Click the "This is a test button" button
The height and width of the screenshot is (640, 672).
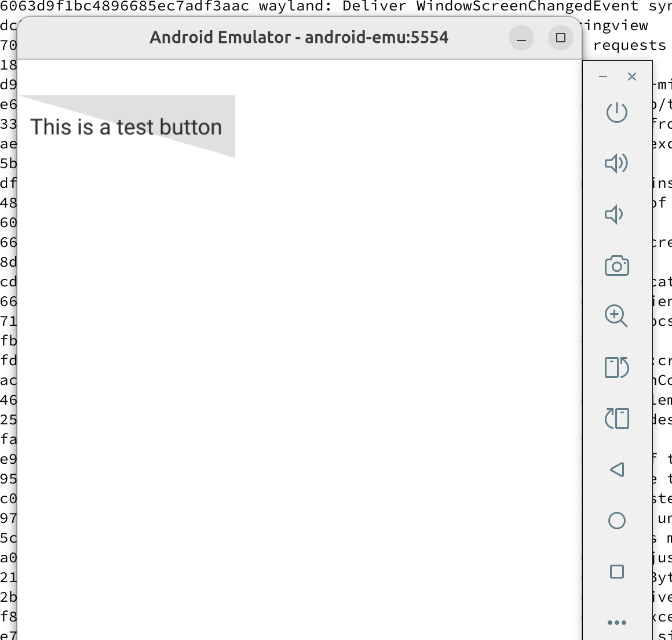click(x=127, y=126)
